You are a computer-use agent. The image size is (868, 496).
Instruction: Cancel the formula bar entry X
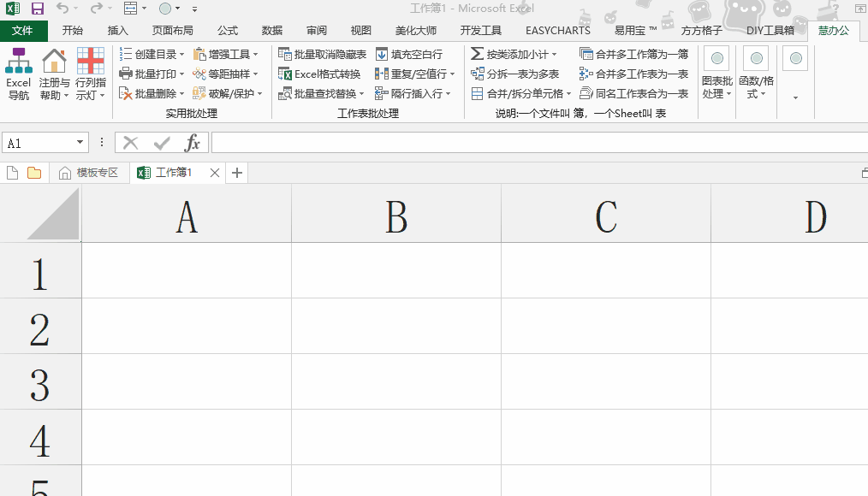coord(131,143)
